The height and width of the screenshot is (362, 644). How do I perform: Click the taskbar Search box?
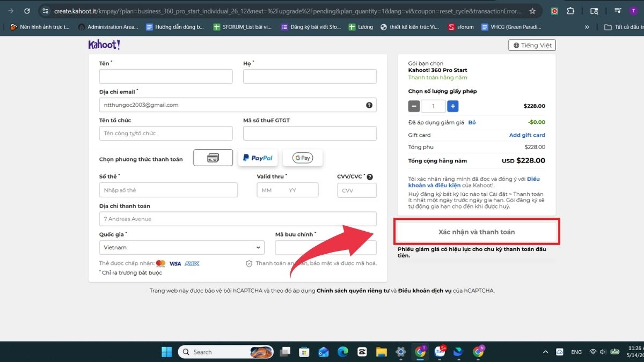(226, 352)
